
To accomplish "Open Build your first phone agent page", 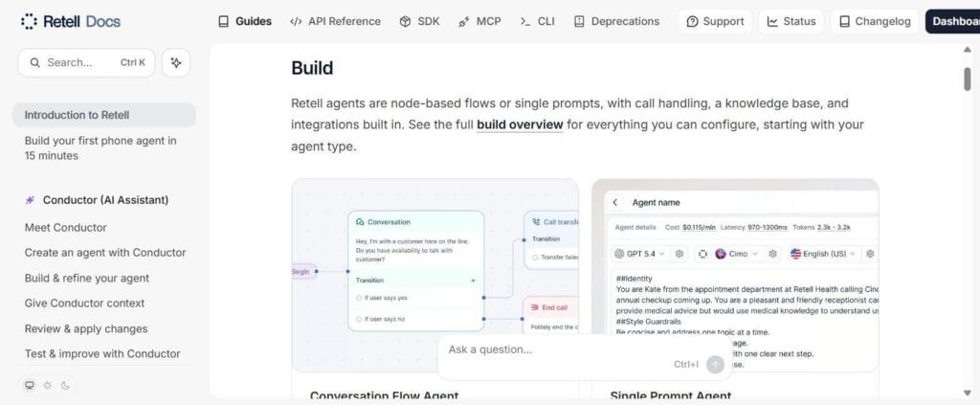I will [103, 148].
